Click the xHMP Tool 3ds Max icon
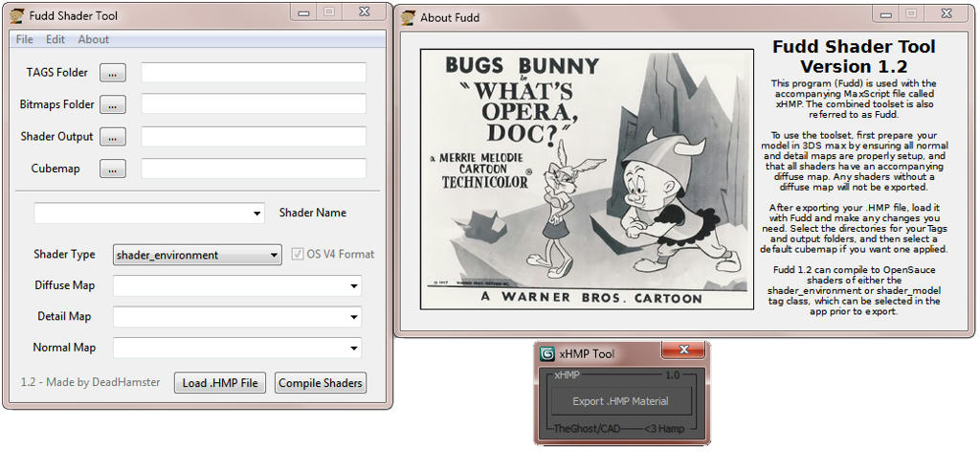The height and width of the screenshot is (452, 980). pyautogui.click(x=547, y=353)
